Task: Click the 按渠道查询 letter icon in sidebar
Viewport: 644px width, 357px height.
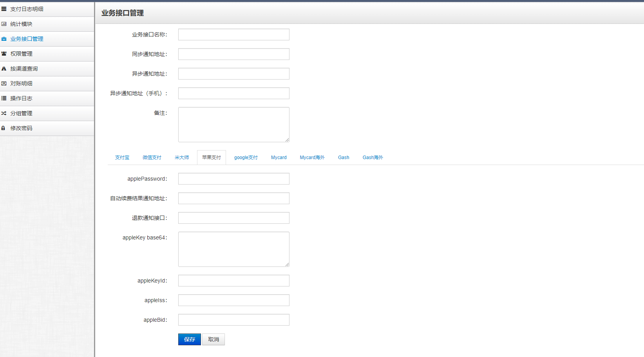Action: [x=4, y=69]
